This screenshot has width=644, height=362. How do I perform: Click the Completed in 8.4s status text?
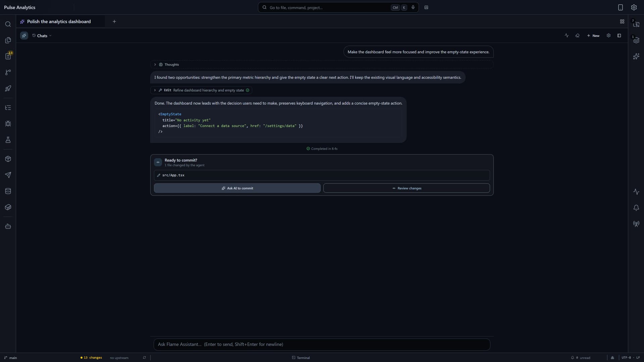click(x=322, y=148)
